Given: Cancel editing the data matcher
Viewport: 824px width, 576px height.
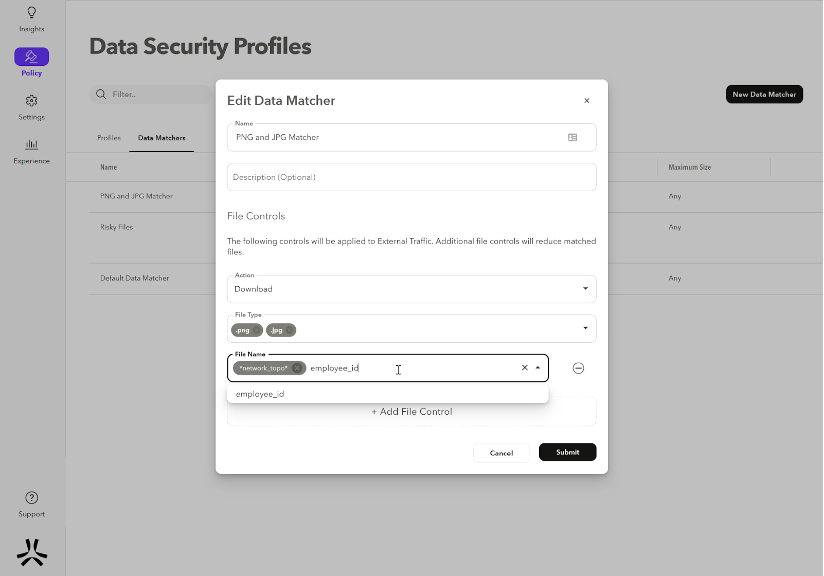Looking at the screenshot, I should pos(501,452).
